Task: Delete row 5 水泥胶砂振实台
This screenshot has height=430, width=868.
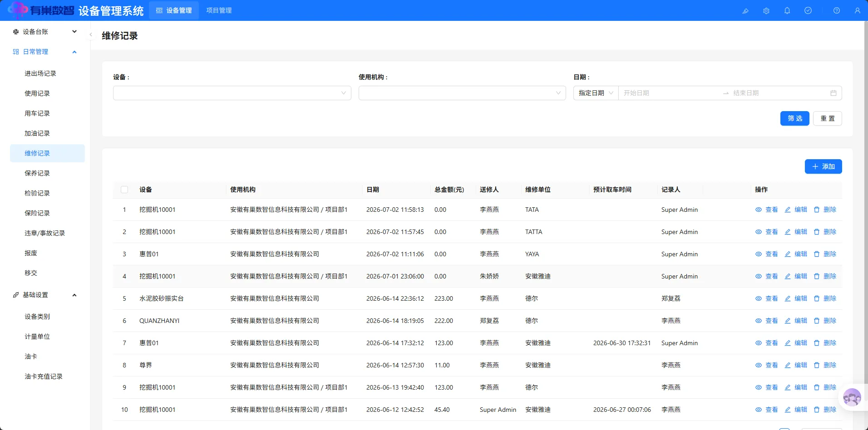Action: coord(825,298)
